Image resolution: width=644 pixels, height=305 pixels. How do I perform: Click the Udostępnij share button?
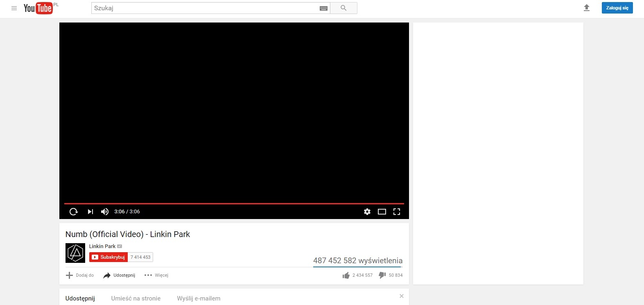click(119, 275)
